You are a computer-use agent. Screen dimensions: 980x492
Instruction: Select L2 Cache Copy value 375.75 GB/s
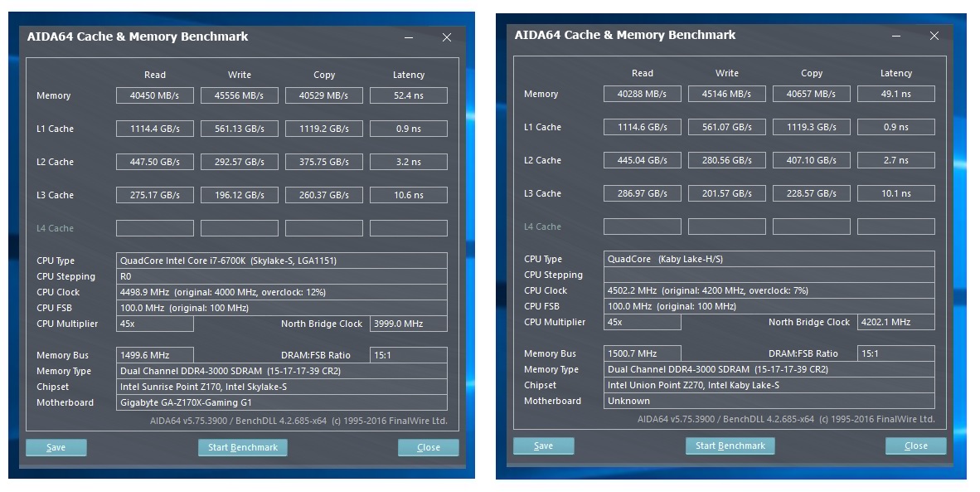pos(323,162)
